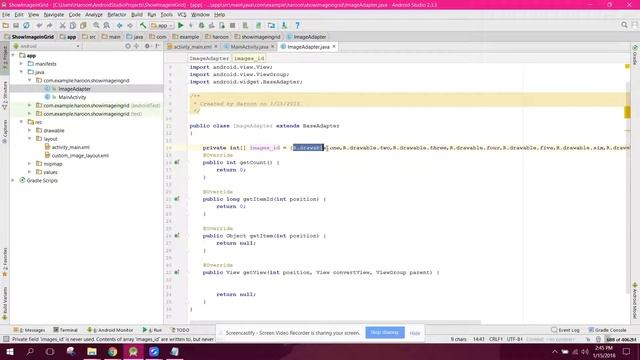Click the Android Studio taskbar icon
The image size is (640, 360).
133,351
